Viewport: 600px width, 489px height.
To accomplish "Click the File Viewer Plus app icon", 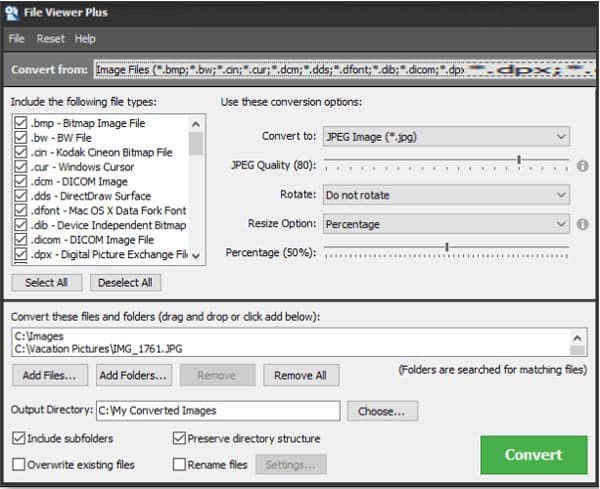I will 12,13.
